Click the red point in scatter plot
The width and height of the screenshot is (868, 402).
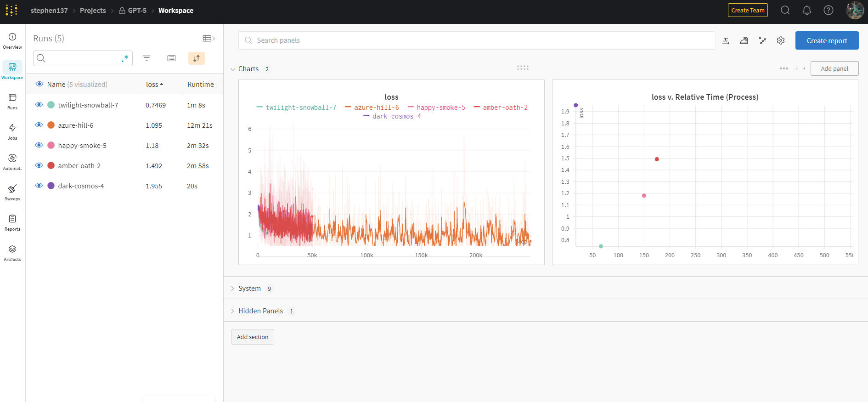point(657,159)
